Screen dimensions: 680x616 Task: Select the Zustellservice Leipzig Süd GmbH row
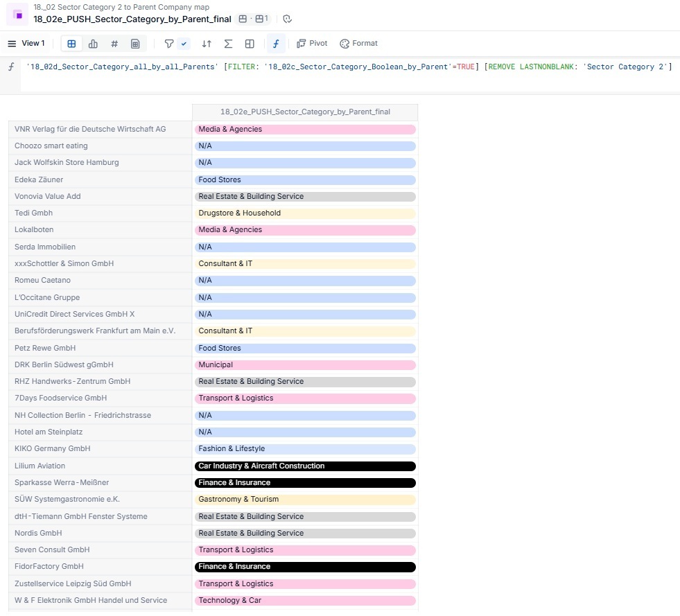tap(101, 584)
